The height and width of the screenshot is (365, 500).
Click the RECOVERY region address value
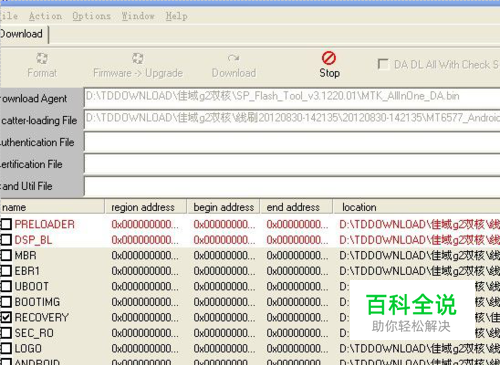click(145, 317)
